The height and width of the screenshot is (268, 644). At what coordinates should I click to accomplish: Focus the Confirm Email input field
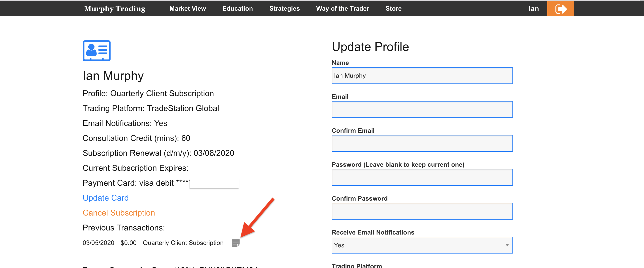(422, 143)
